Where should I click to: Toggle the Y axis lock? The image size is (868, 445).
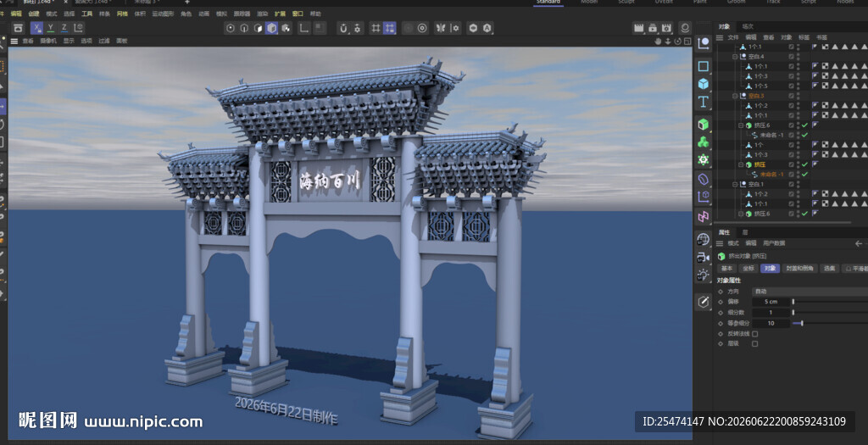pos(50,28)
